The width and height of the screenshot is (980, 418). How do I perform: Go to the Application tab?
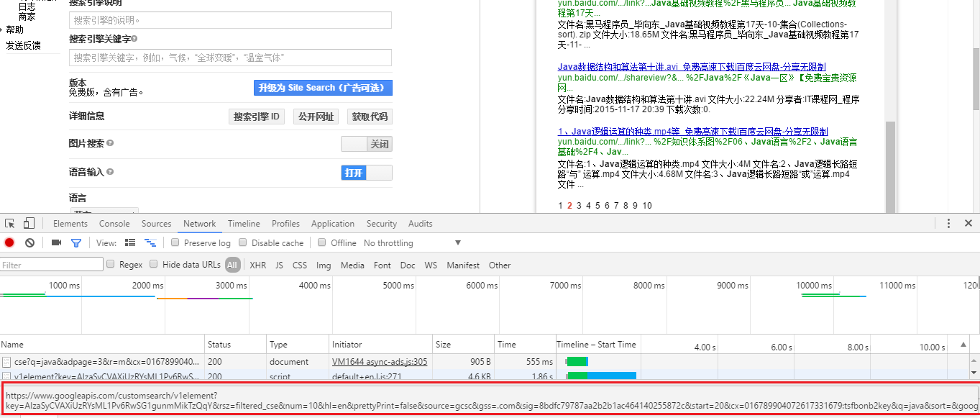333,224
